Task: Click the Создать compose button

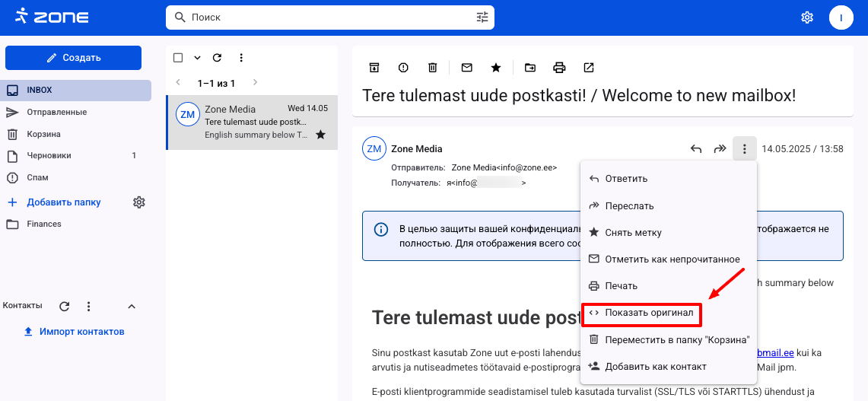Action: [73, 58]
